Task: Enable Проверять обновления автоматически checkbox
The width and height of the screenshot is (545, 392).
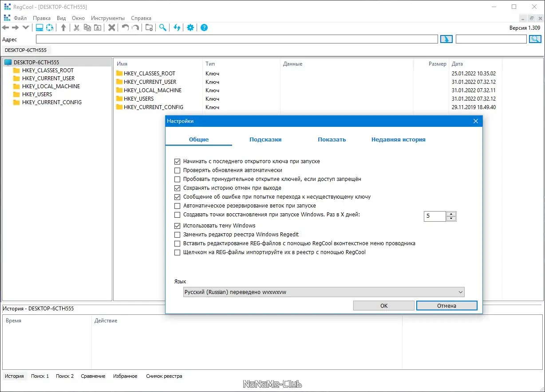Action: pyautogui.click(x=178, y=170)
